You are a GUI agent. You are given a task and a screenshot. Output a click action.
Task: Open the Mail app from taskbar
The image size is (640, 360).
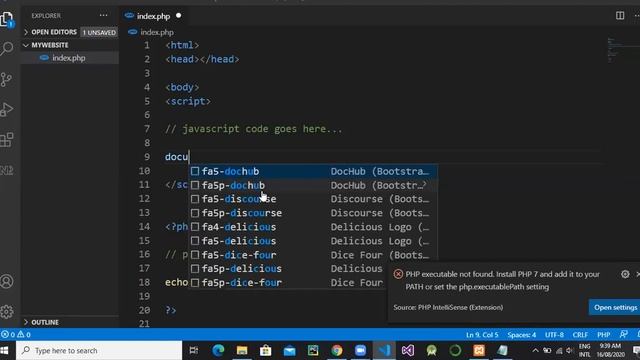point(289,350)
